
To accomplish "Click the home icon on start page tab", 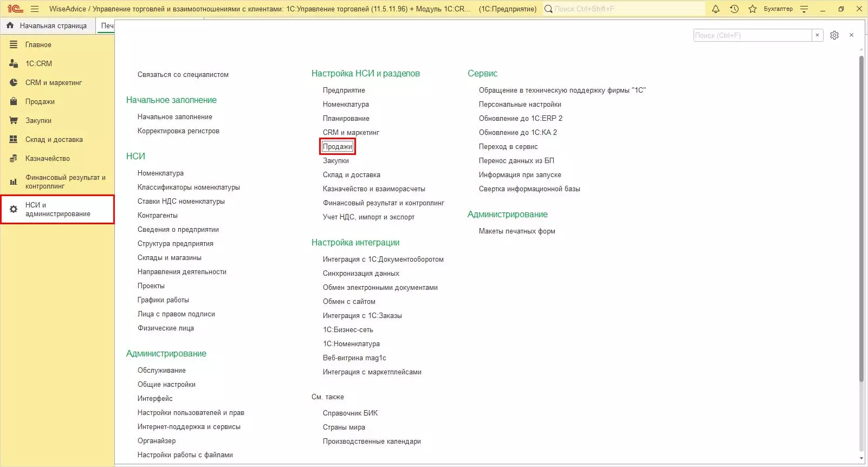I will 10,25.
